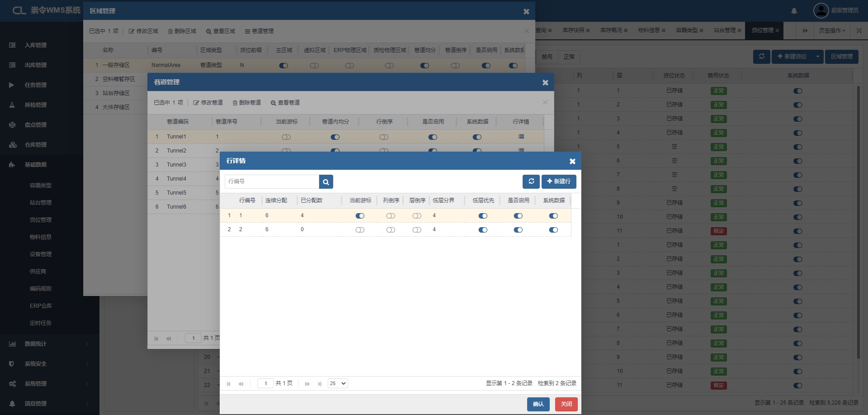
Task: Click 修改巷道 in 巷道管理 dialog
Action: (208, 103)
